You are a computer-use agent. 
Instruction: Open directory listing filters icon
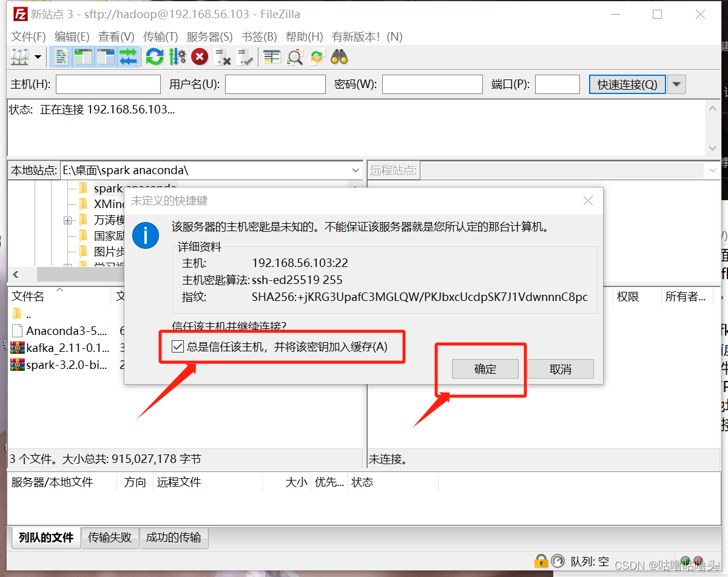[272, 58]
